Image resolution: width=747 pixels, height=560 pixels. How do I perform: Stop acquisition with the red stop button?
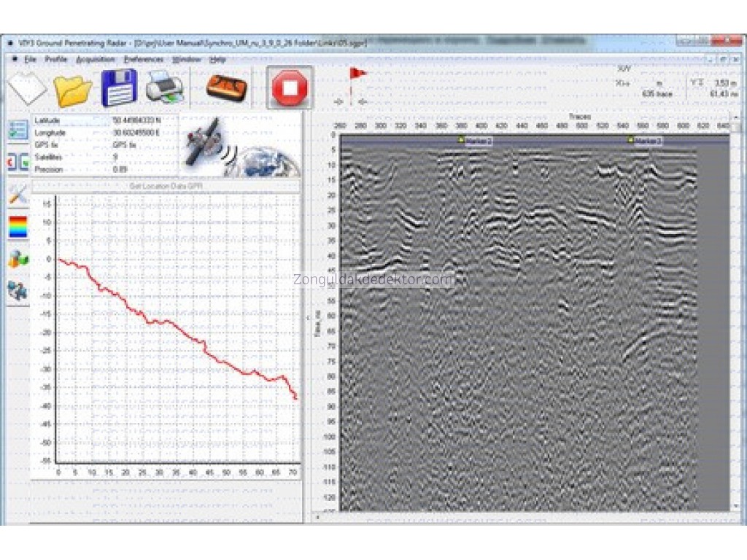coord(289,87)
